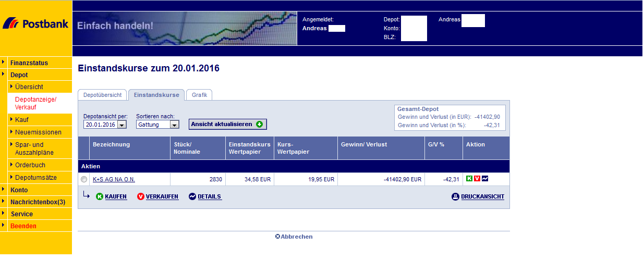Open the K+S AG NA O.N. link
The width and height of the screenshot is (644, 260).
(x=114, y=179)
